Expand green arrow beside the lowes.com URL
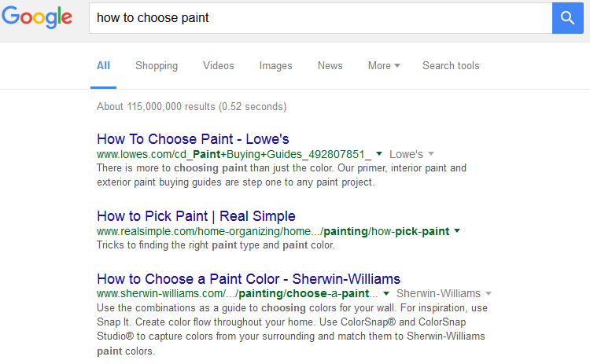Screen dimensions: 590x364 (x=379, y=154)
